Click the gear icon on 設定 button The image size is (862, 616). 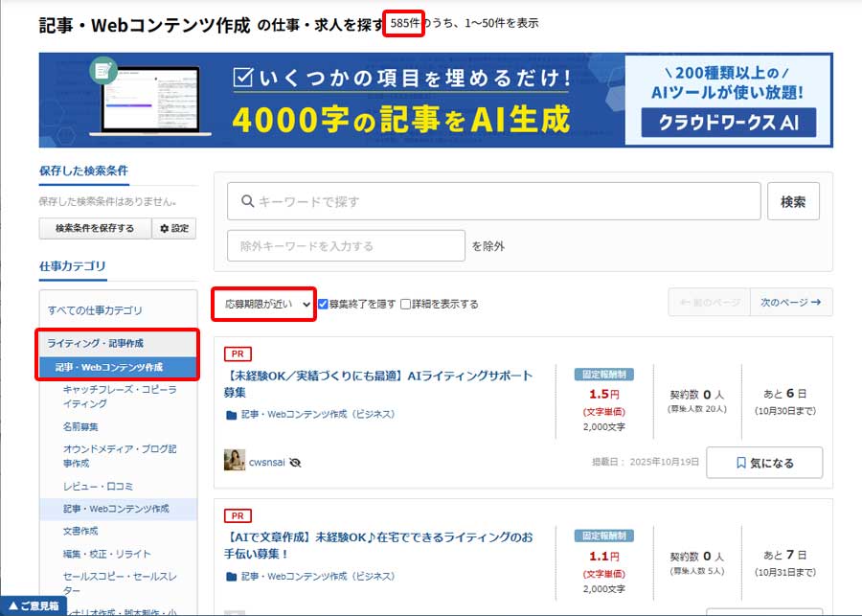[164, 229]
